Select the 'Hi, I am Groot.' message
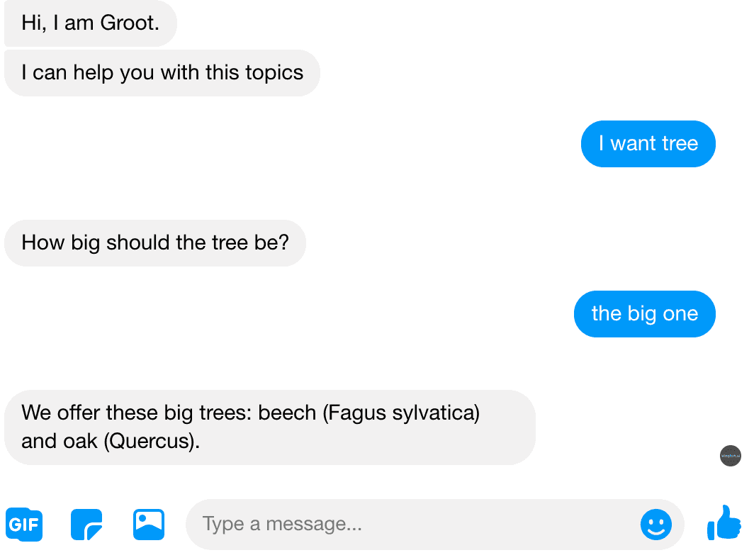The height and width of the screenshot is (560, 754). point(91,23)
